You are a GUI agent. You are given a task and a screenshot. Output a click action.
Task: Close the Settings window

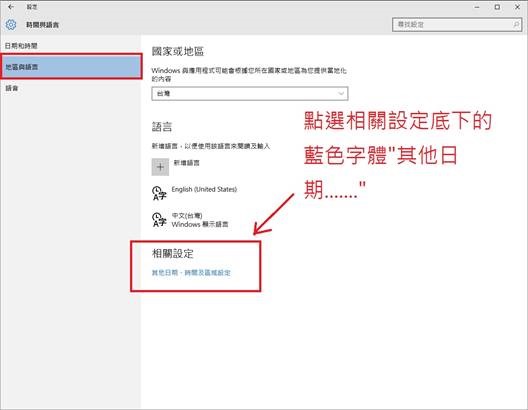click(518, 7)
